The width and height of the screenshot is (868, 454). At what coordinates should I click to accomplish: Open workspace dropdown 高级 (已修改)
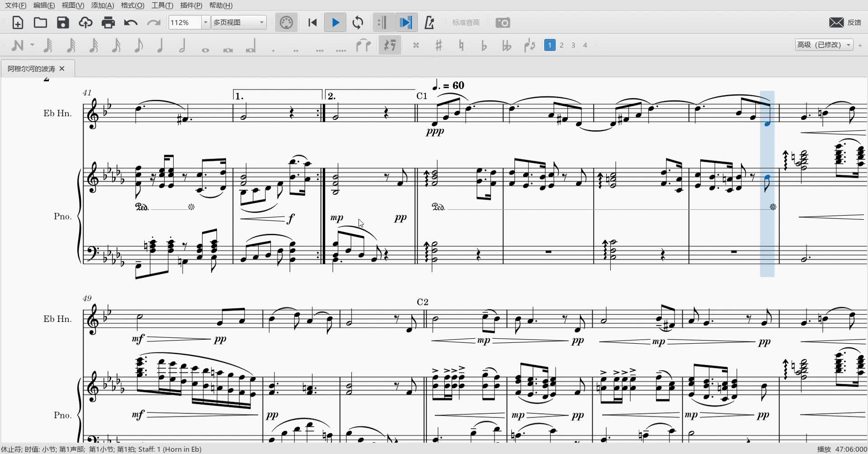824,45
